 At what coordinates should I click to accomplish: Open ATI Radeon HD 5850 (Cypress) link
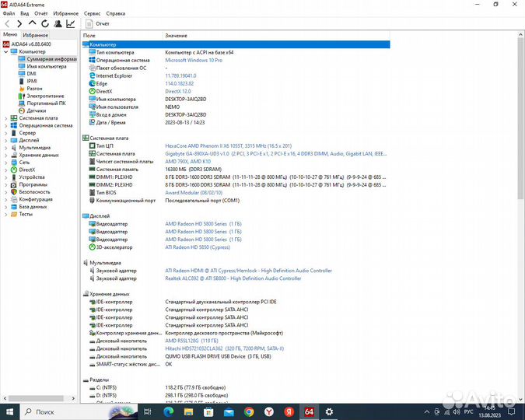(198, 247)
